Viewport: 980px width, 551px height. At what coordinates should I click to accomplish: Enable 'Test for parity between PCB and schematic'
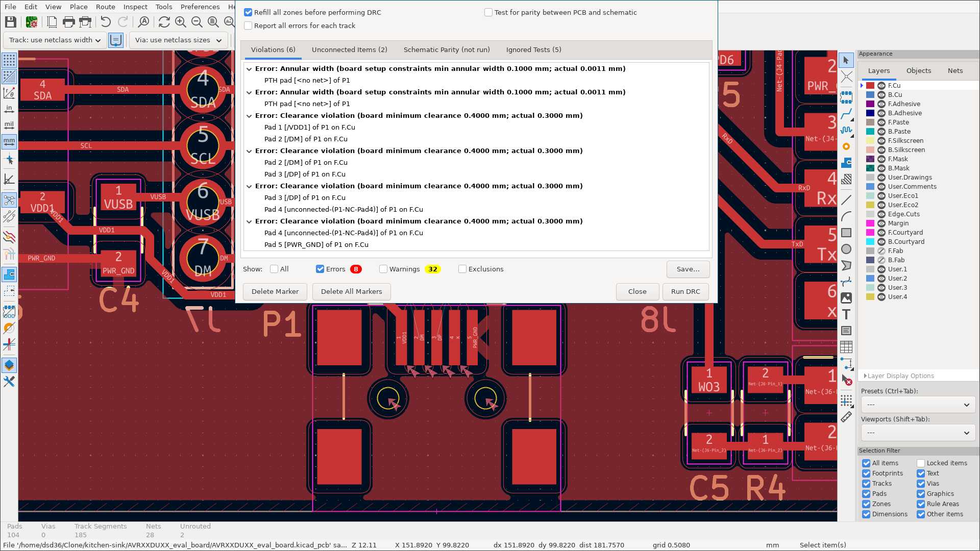pyautogui.click(x=488, y=12)
